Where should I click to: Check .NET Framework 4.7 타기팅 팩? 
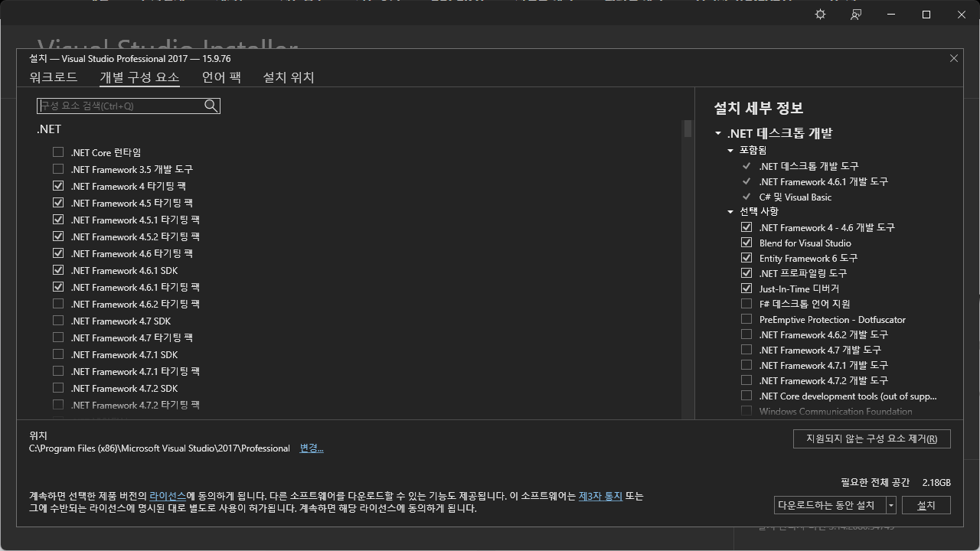click(x=58, y=337)
